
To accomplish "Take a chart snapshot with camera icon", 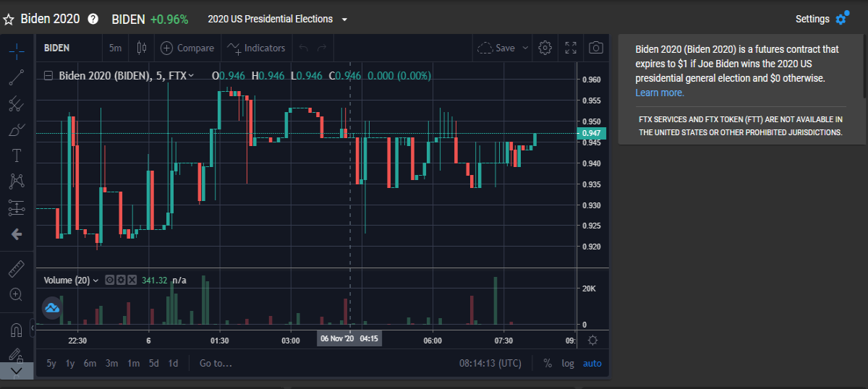I will (x=596, y=48).
